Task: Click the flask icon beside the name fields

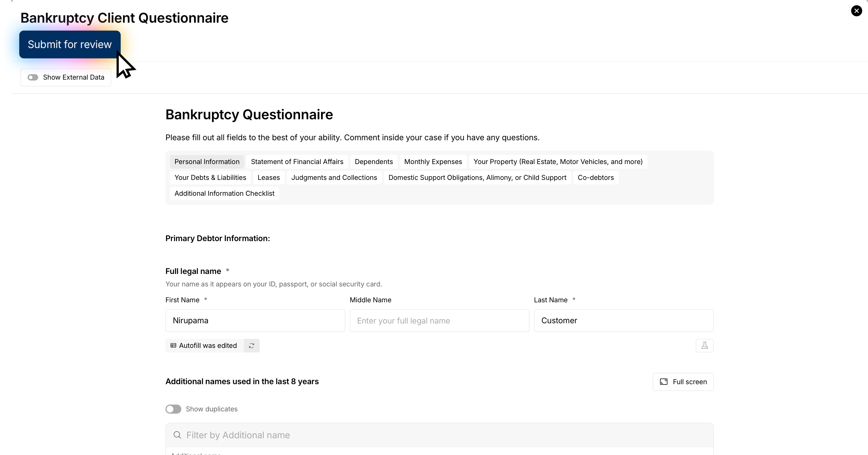Action: point(705,345)
